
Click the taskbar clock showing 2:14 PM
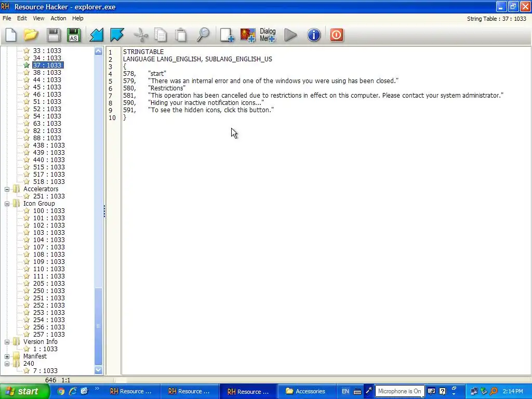(513, 391)
